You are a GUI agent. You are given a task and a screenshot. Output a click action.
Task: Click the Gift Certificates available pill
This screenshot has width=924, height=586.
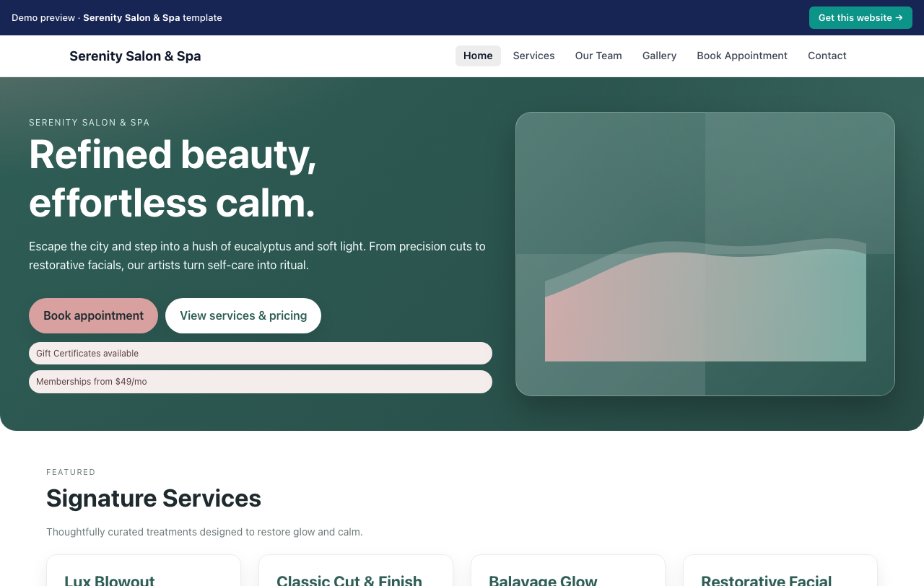(261, 353)
